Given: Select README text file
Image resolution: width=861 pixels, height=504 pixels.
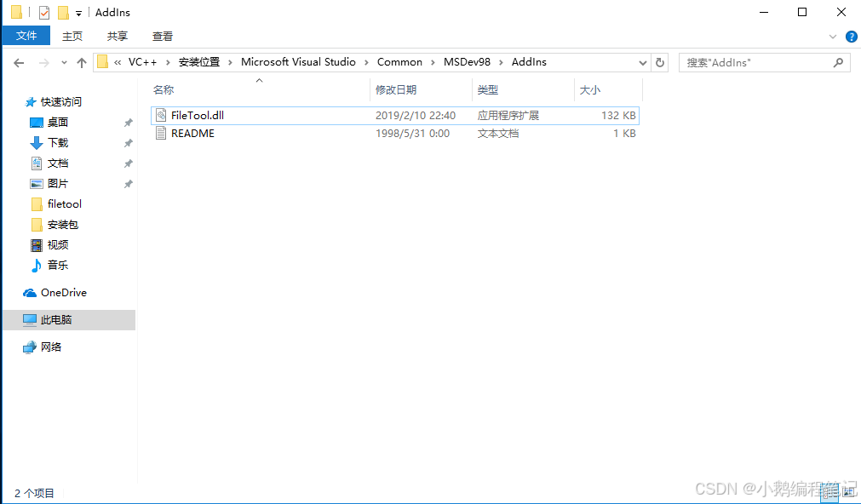Looking at the screenshot, I should point(395,134).
